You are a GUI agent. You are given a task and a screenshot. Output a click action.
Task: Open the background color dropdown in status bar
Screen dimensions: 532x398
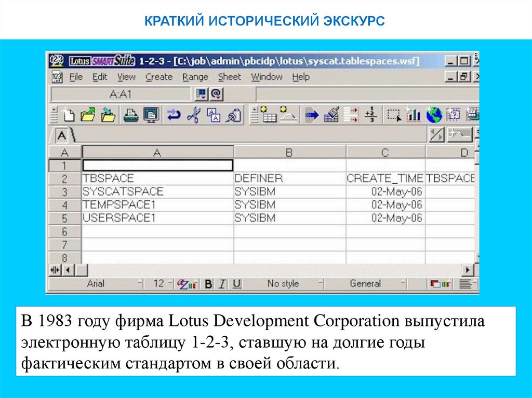point(441,284)
